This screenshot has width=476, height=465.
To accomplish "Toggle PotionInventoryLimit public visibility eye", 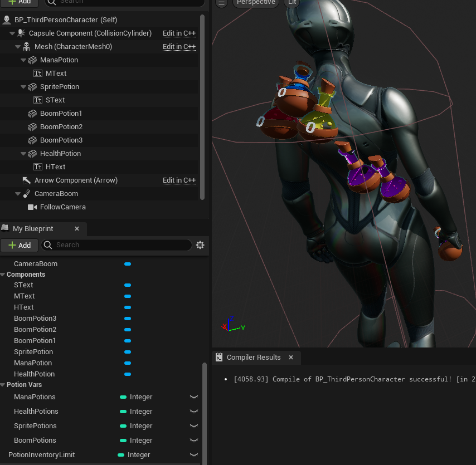I will [x=194, y=455].
